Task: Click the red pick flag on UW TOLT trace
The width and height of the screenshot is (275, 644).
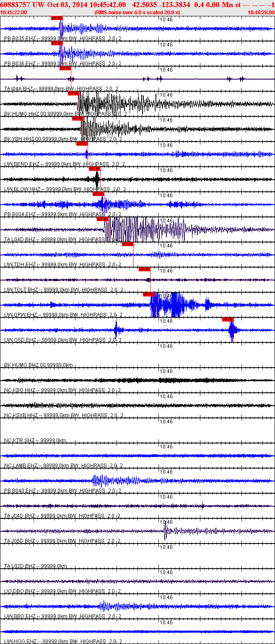Action: (x=145, y=269)
